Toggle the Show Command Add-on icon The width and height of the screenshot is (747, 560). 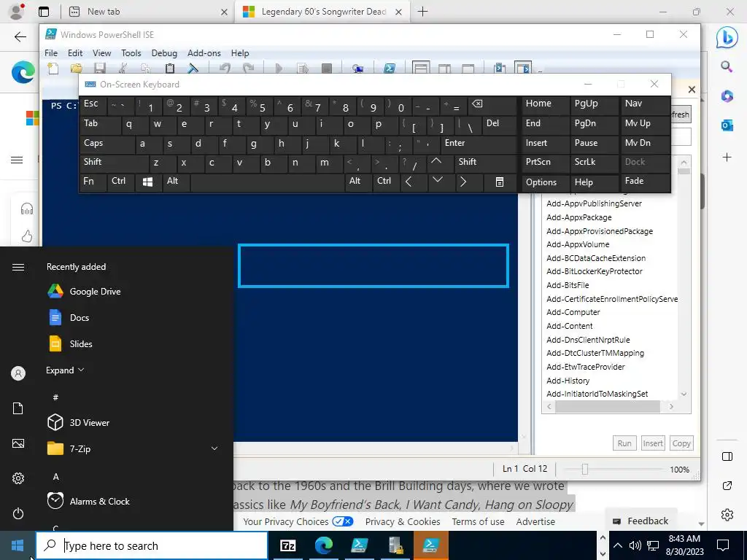523,68
